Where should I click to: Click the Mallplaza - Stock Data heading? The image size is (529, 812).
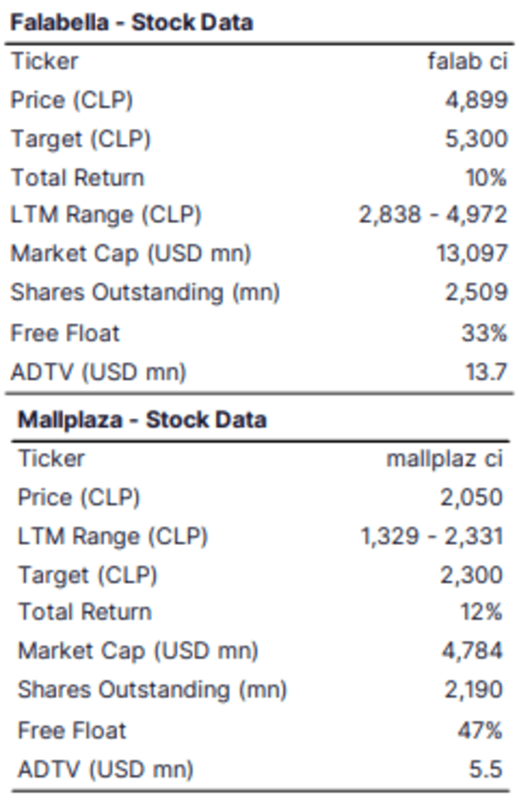pos(142,420)
